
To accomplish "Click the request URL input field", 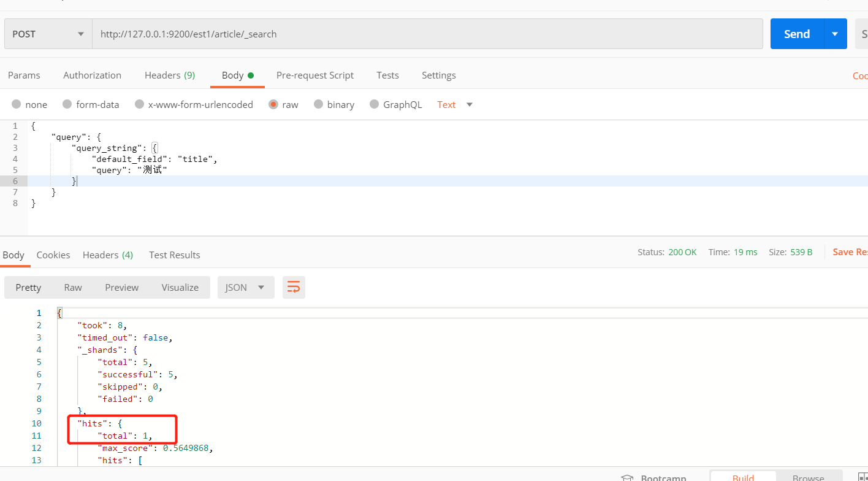I will (x=427, y=34).
